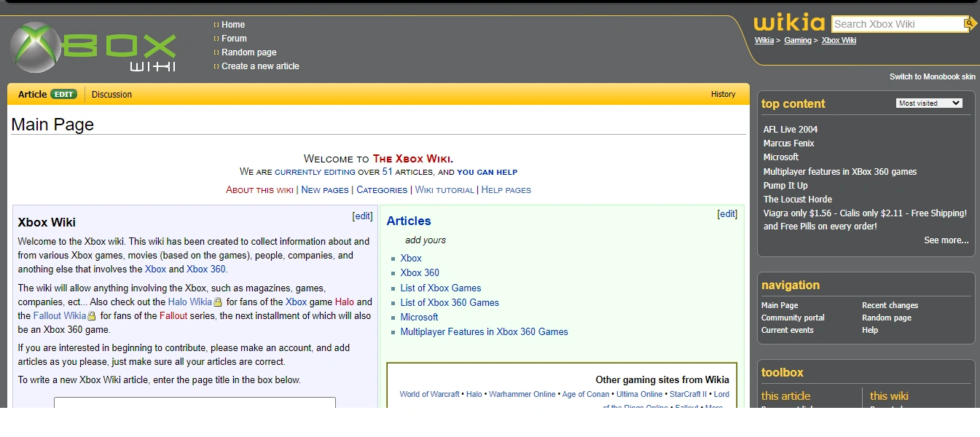
Task: Focus the Search Xbox Wiki field
Action: click(897, 24)
